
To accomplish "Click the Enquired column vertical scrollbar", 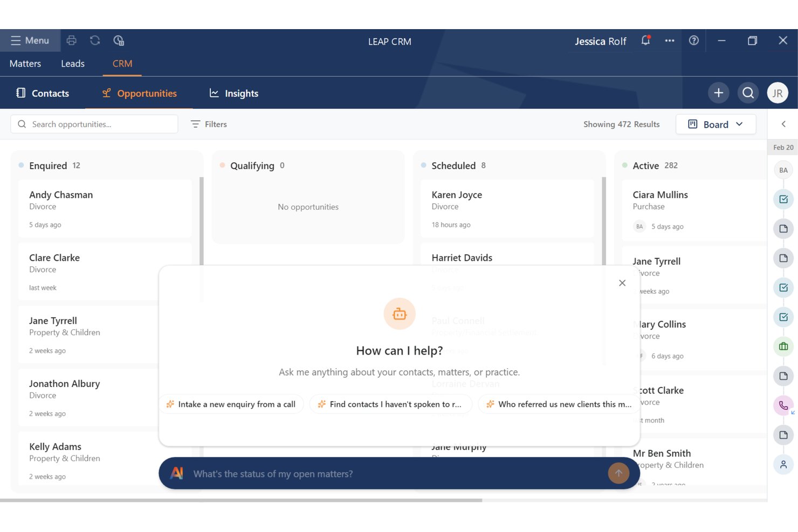I will point(202,221).
